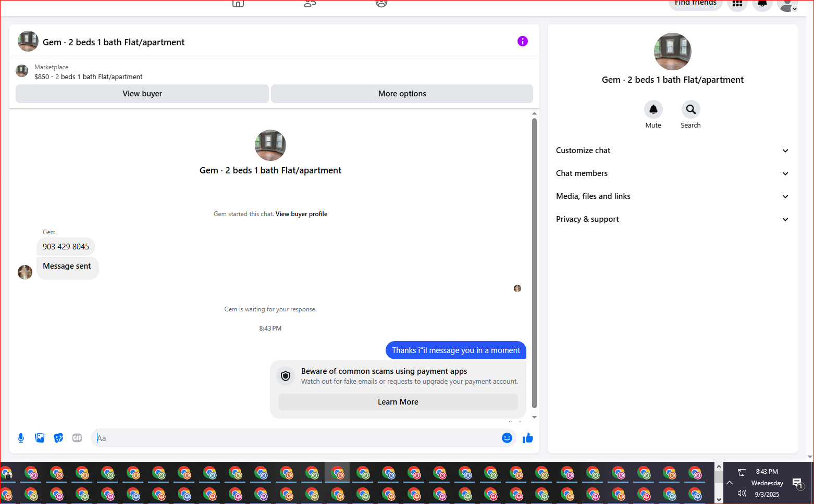The height and width of the screenshot is (504, 814).
Task: Open the Facebook menu grid icon
Action: pos(737,4)
